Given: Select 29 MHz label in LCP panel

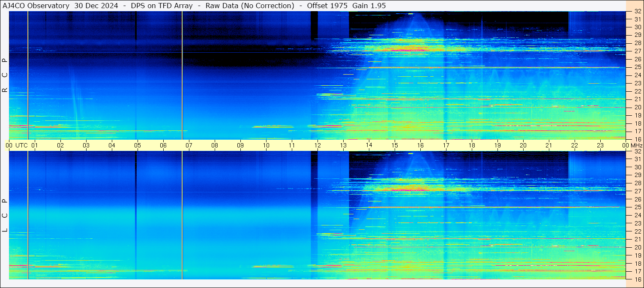Looking at the screenshot, I should 638,175.
